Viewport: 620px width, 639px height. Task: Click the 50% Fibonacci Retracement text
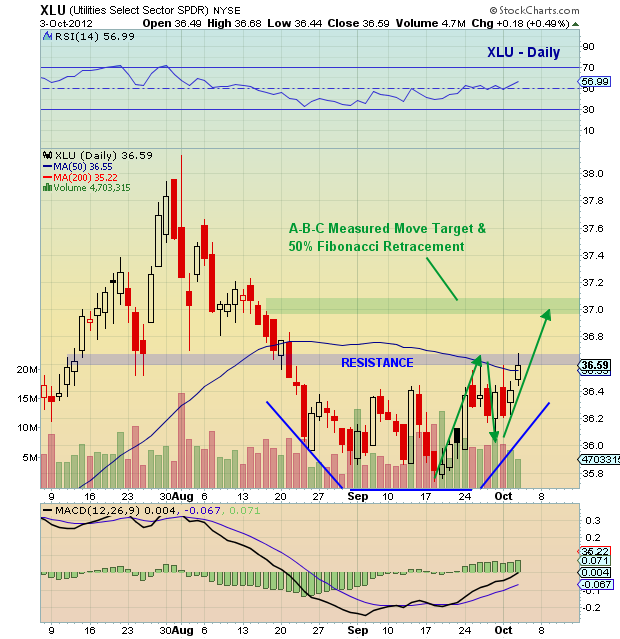click(x=376, y=246)
